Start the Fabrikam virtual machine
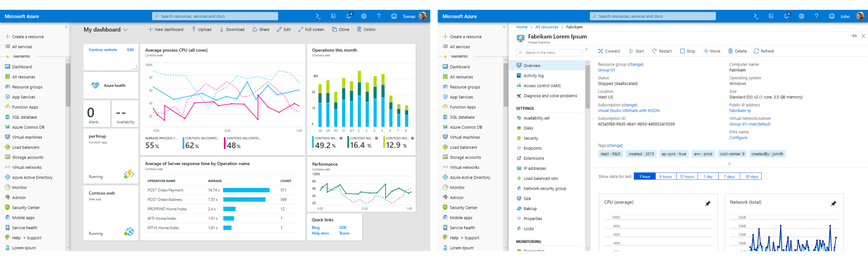The image size is (868, 261). coord(636,51)
